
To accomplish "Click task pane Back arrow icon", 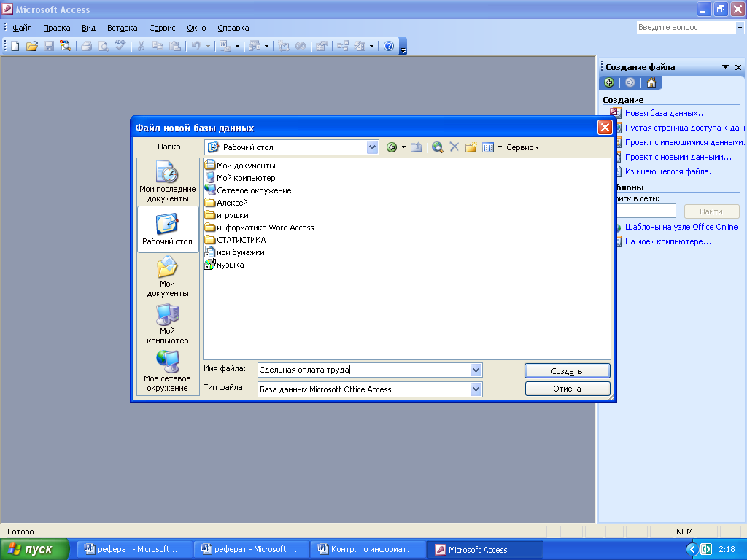I will point(609,82).
